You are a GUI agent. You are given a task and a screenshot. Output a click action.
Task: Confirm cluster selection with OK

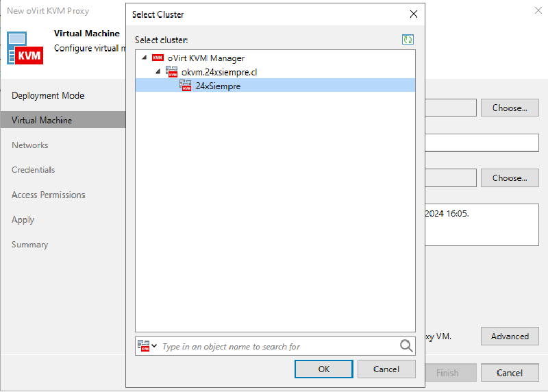point(323,369)
